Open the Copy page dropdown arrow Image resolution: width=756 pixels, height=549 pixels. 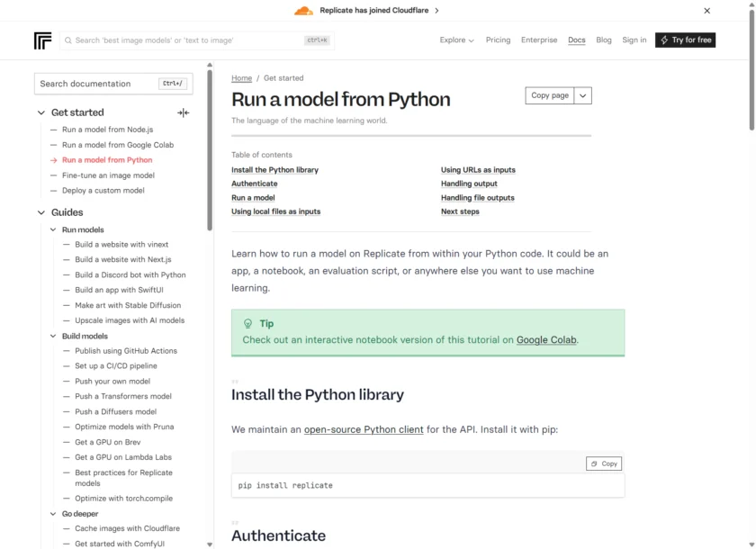pyautogui.click(x=581, y=95)
